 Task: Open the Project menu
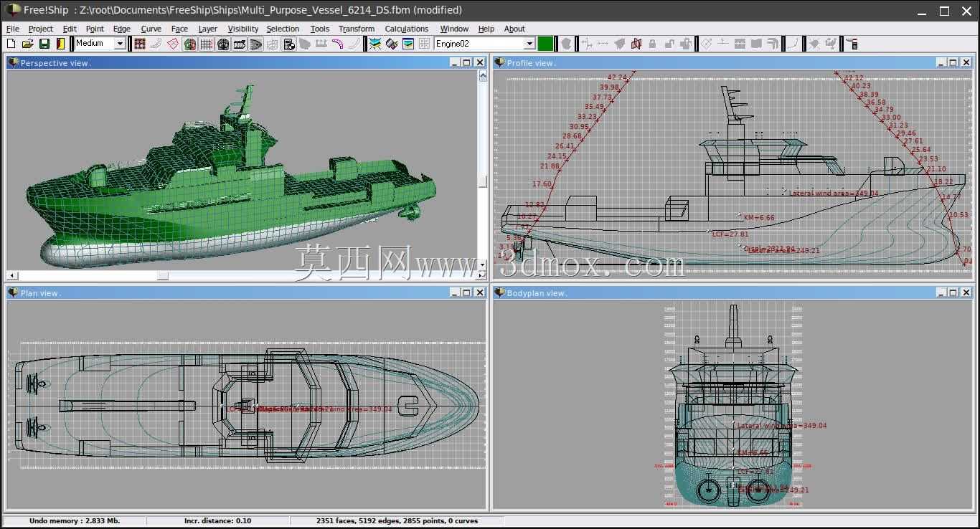[x=41, y=29]
